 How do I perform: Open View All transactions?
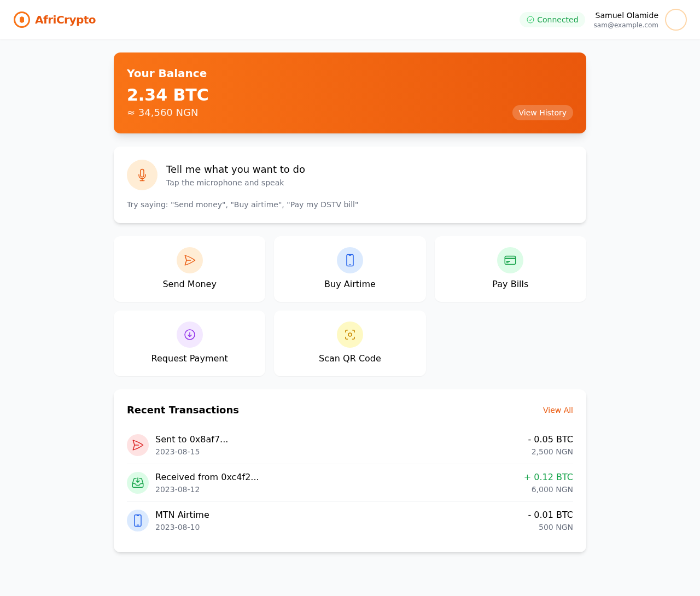pos(558,410)
